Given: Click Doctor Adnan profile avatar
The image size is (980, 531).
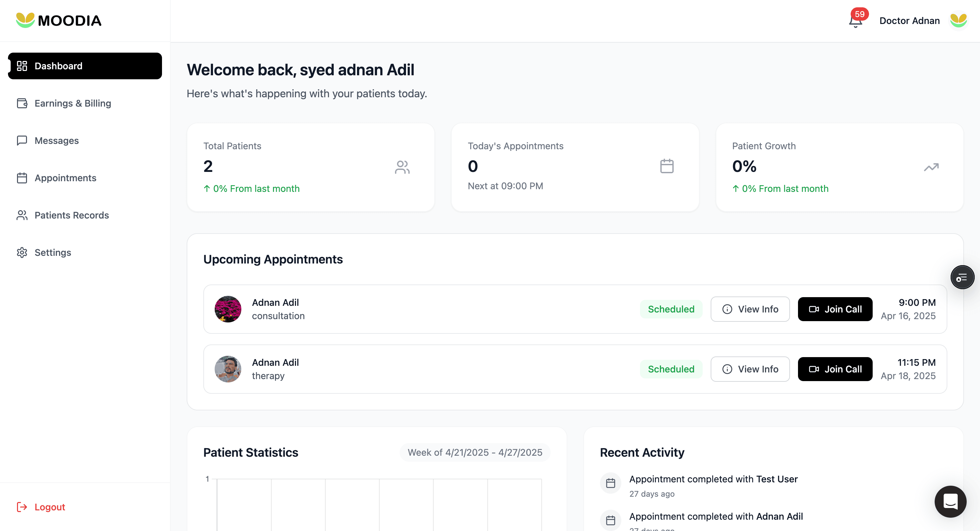Looking at the screenshot, I should tap(958, 21).
